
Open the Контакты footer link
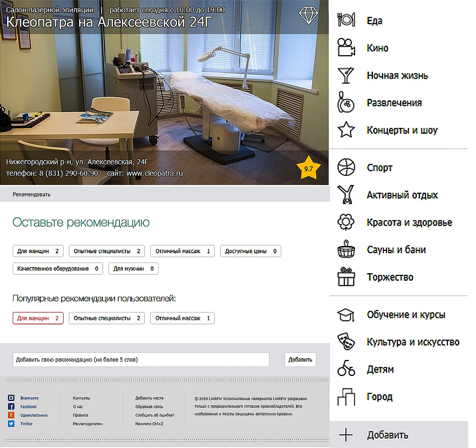[x=81, y=398]
